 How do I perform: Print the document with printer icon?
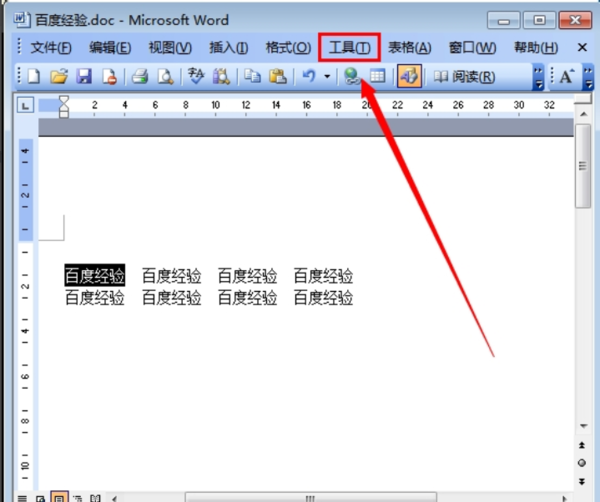point(140,77)
